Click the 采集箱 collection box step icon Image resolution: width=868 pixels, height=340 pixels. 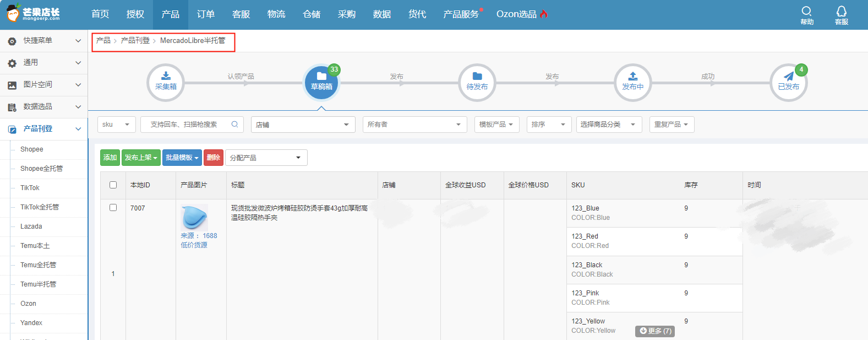(x=166, y=82)
